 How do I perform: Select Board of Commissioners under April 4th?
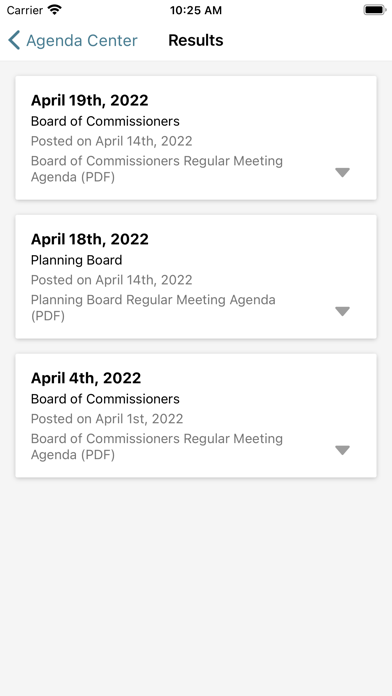pos(105,399)
